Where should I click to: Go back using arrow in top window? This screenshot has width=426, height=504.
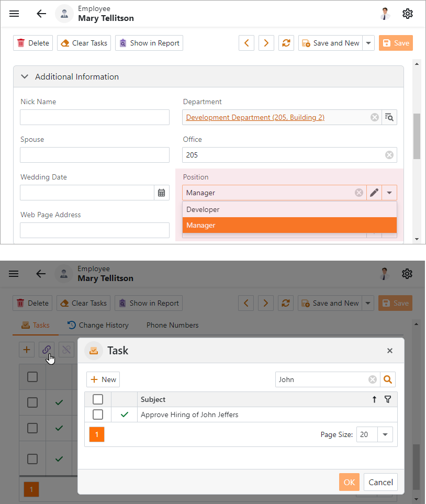[x=41, y=14]
